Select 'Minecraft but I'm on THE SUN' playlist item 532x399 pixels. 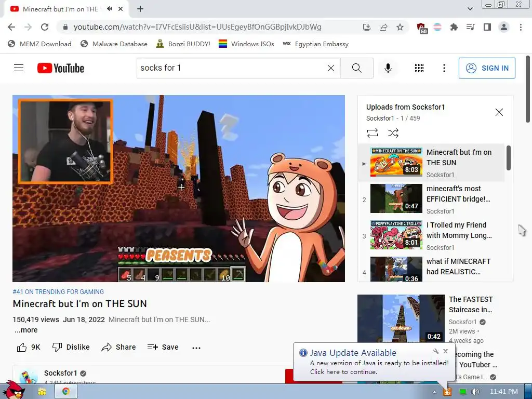pos(431,163)
